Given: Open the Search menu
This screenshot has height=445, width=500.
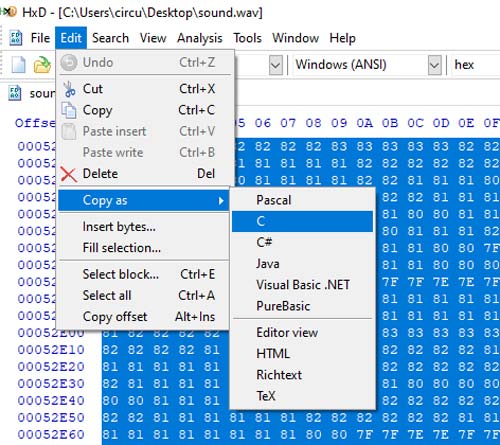Looking at the screenshot, I should (x=110, y=38).
